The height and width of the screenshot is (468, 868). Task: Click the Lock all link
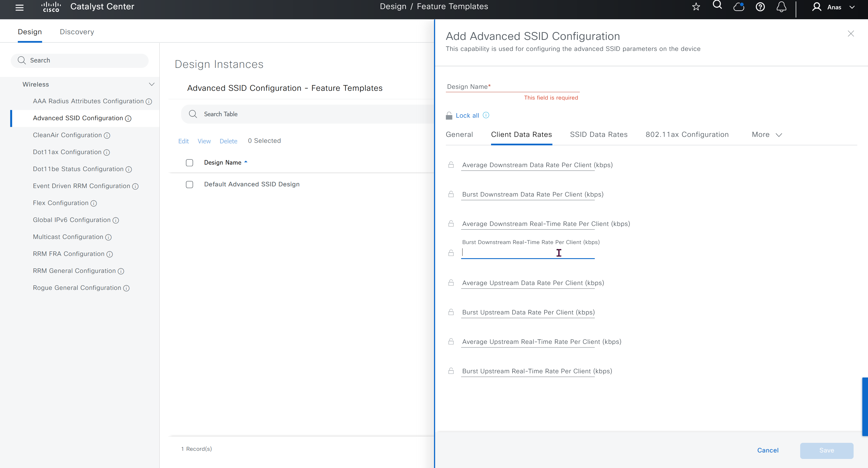pos(467,116)
